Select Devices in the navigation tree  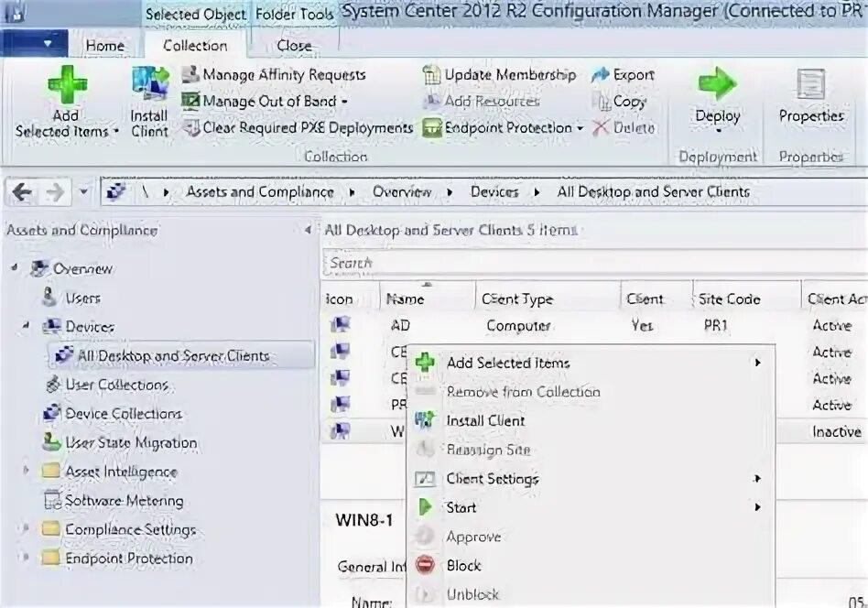click(x=90, y=327)
